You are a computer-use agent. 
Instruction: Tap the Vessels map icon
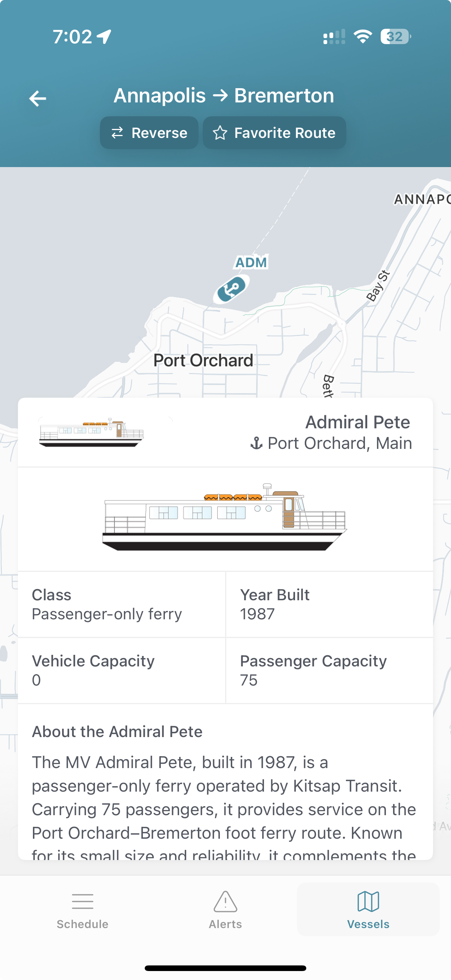(x=368, y=901)
